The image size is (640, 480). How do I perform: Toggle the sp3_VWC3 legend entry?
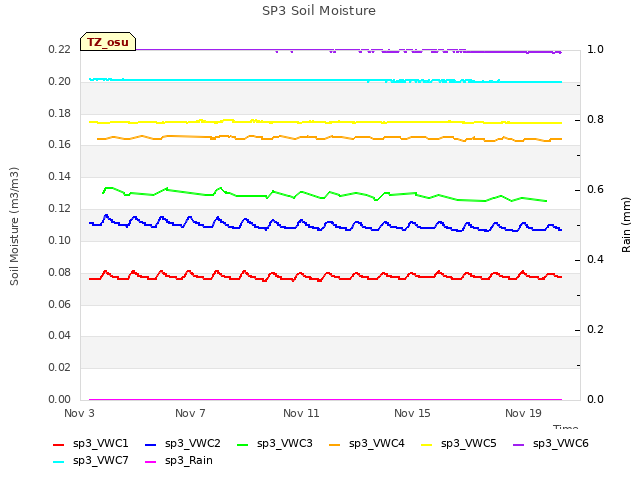(275, 444)
